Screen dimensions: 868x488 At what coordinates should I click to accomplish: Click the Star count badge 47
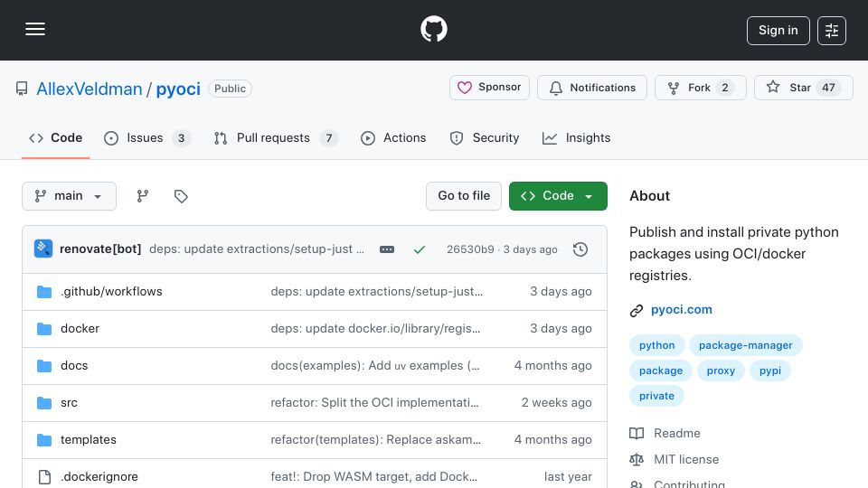[x=828, y=88]
